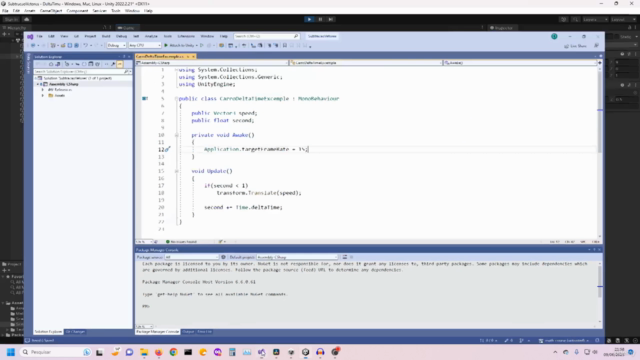The width and height of the screenshot is (640, 360).
Task: Collapse the Awake method outline
Action: pyautogui.click(x=176, y=135)
